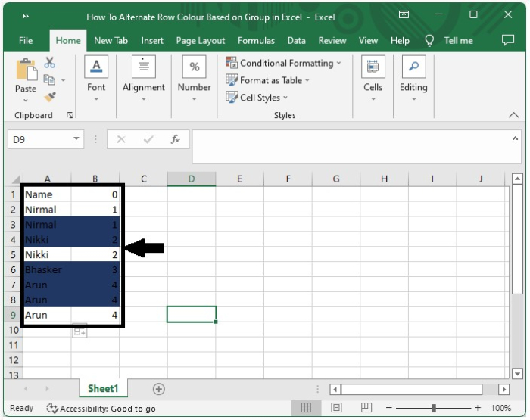Select the Sheet1 tab
This screenshot has width=530, height=420.
(x=103, y=388)
